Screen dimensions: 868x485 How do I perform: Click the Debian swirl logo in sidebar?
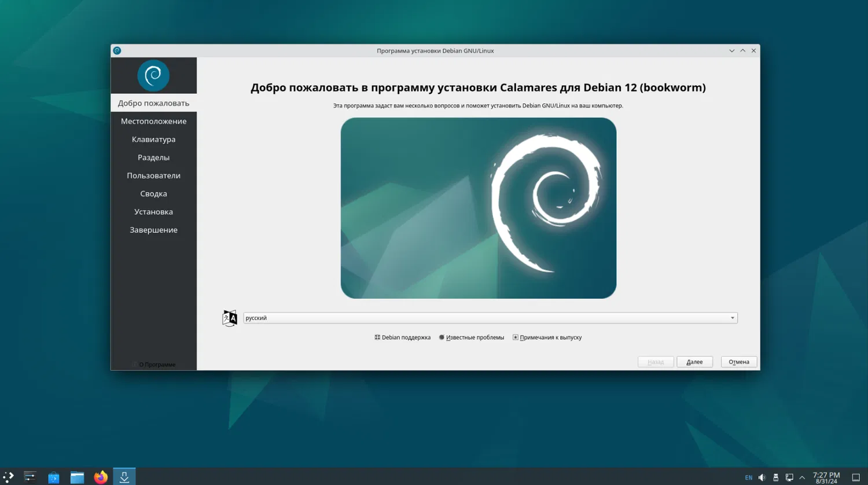(x=153, y=75)
